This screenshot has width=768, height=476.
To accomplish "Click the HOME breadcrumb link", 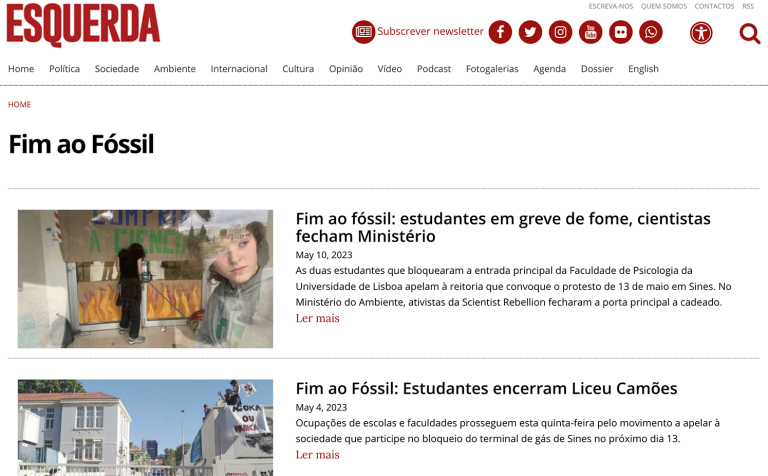I will [20, 104].
